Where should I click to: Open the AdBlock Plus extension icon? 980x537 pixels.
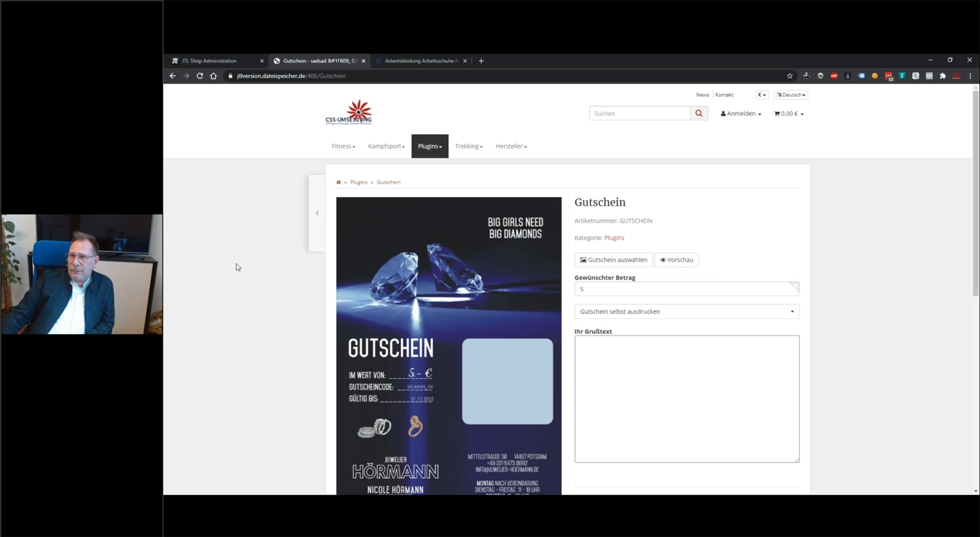(x=834, y=75)
